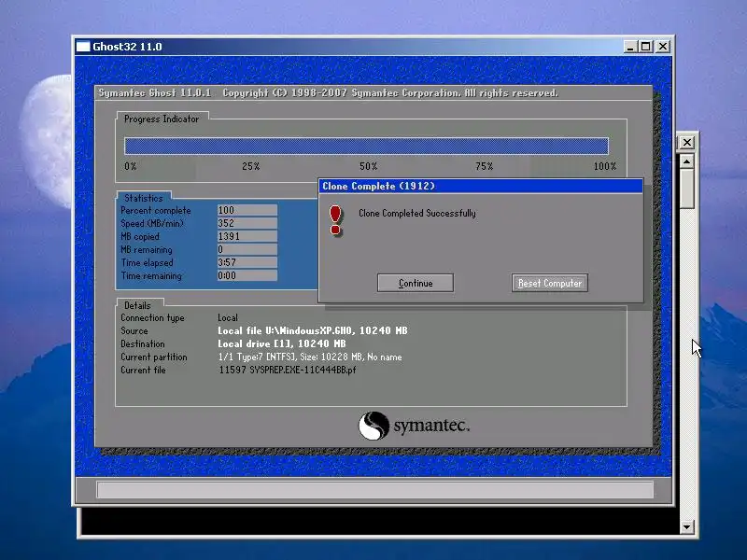Click the Speed value 352

pos(247,223)
